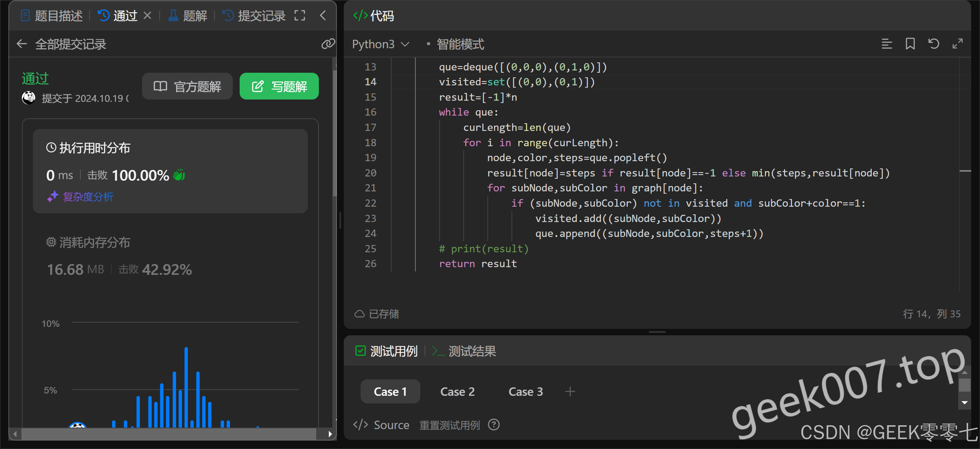This screenshot has height=449, width=980.
Task: Click the format code icon
Action: (x=887, y=44)
